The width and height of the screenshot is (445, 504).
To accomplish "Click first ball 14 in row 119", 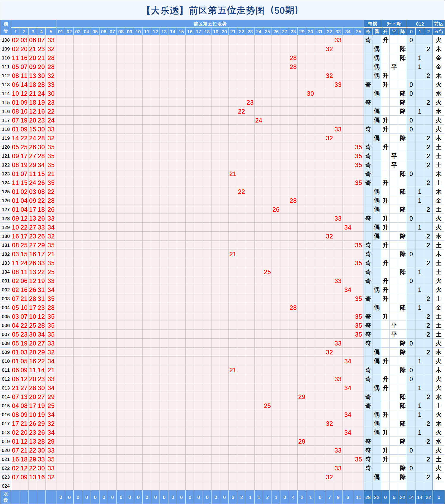I will [15, 138].
